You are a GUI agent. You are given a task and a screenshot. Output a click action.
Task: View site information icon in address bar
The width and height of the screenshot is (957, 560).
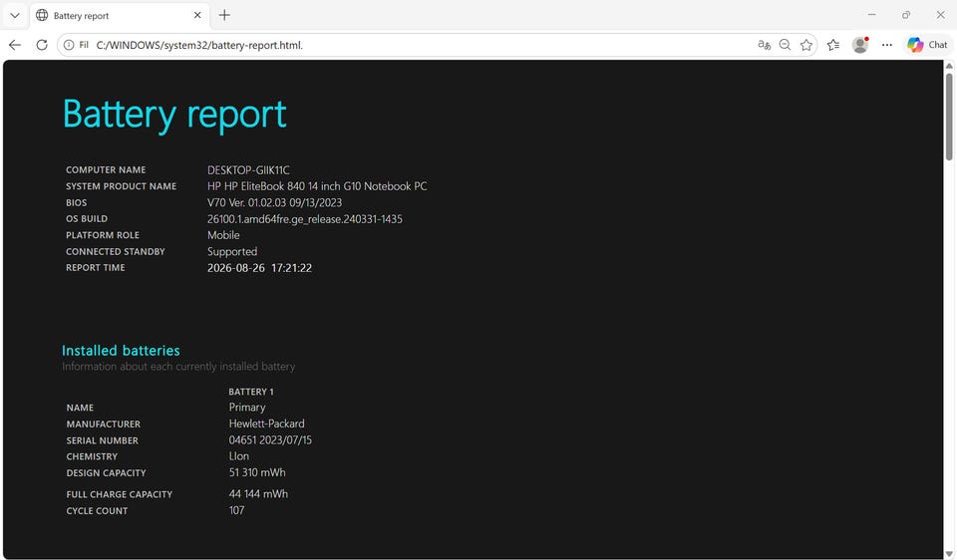click(69, 45)
